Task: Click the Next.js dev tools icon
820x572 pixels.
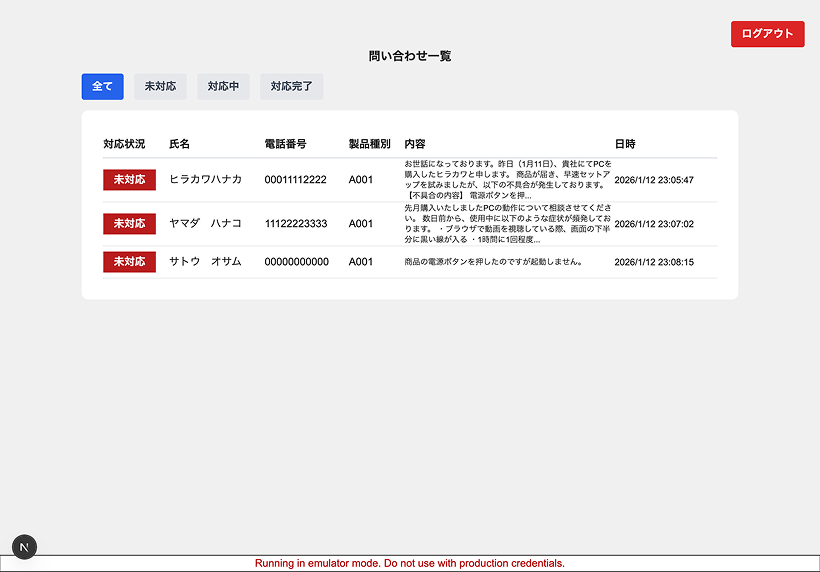Action: click(x=25, y=546)
